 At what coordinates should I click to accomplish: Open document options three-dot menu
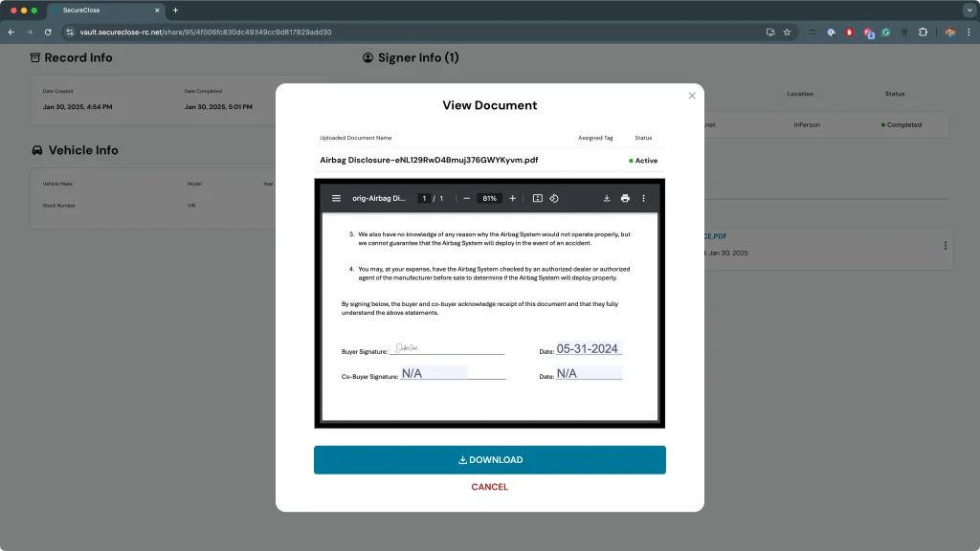pos(945,246)
